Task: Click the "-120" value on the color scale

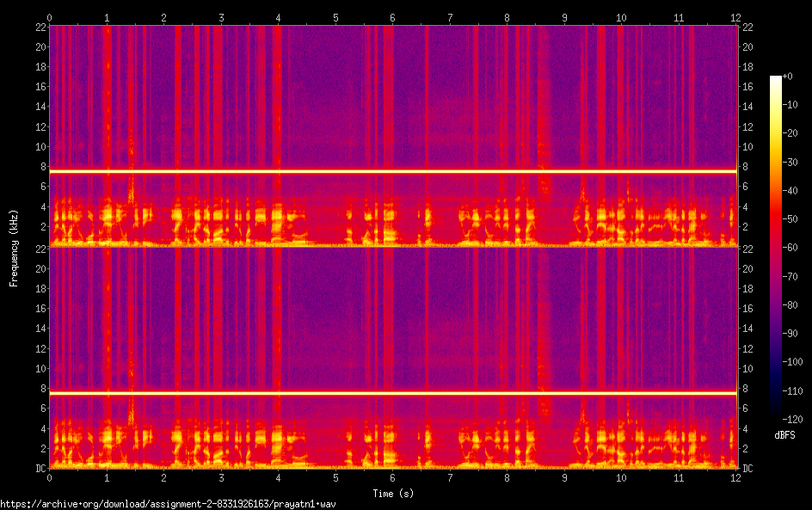Action: point(793,420)
